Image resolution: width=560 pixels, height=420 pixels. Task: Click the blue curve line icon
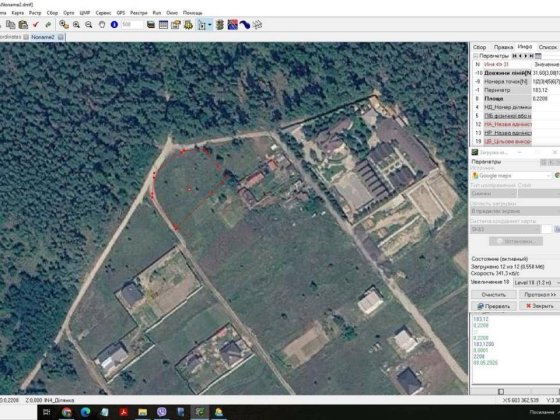pyautogui.click(x=245, y=25)
